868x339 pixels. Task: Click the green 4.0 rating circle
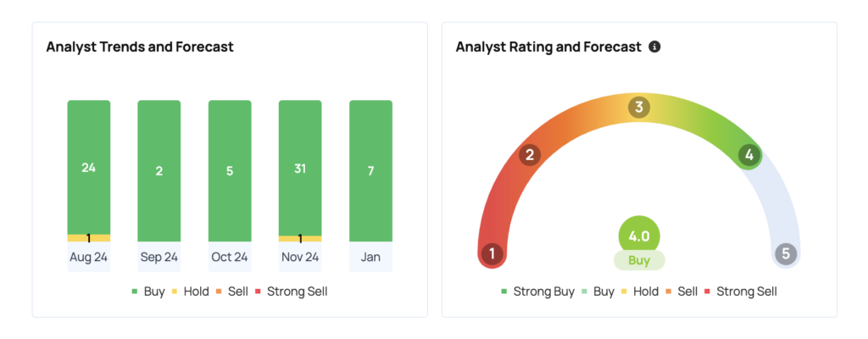[x=639, y=236]
